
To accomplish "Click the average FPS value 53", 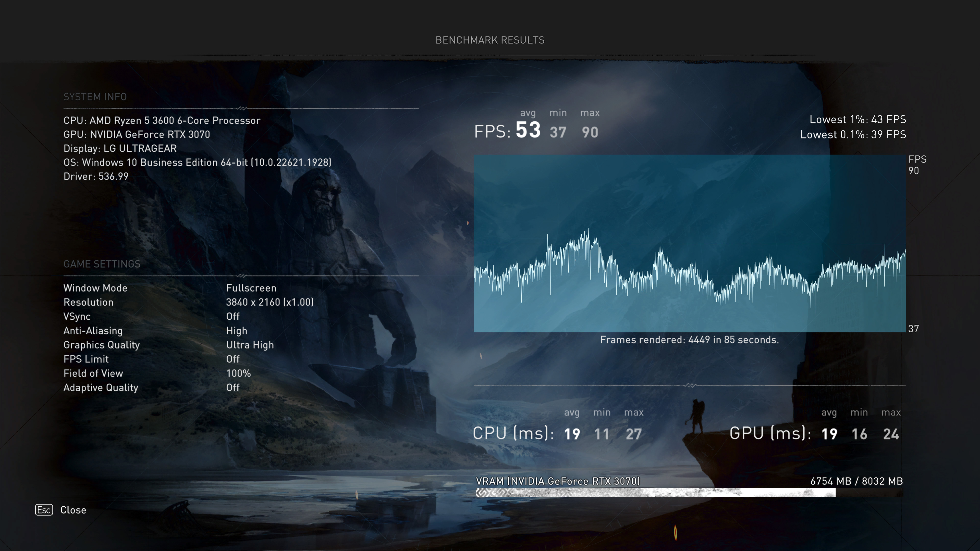I will point(528,130).
